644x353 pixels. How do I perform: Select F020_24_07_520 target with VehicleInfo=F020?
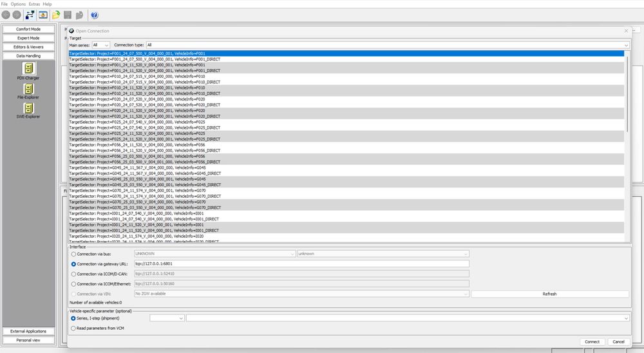pyautogui.click(x=346, y=99)
